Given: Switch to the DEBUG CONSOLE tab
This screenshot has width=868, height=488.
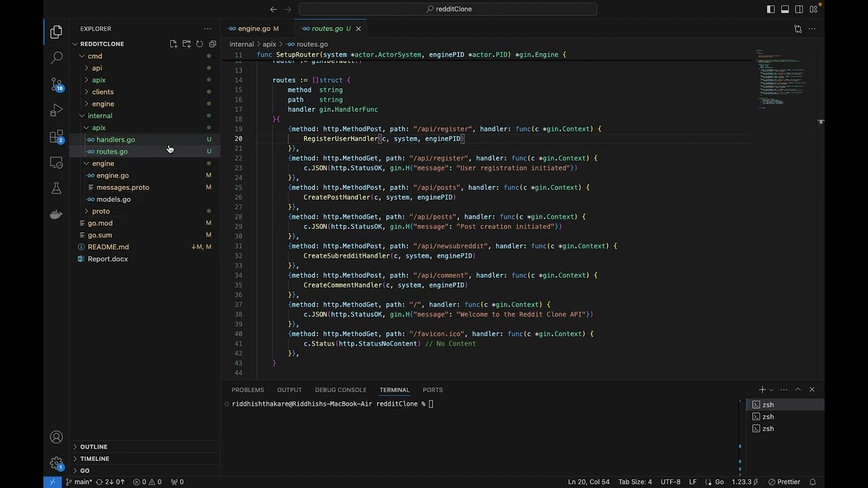Looking at the screenshot, I should (x=340, y=390).
